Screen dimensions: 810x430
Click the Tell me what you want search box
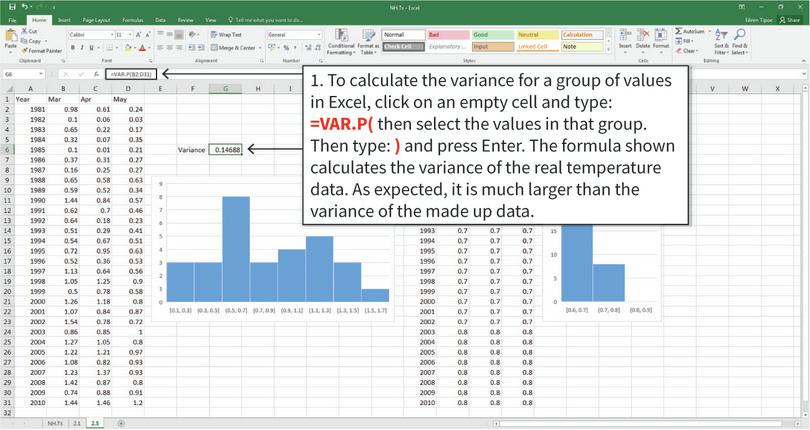tap(266, 20)
